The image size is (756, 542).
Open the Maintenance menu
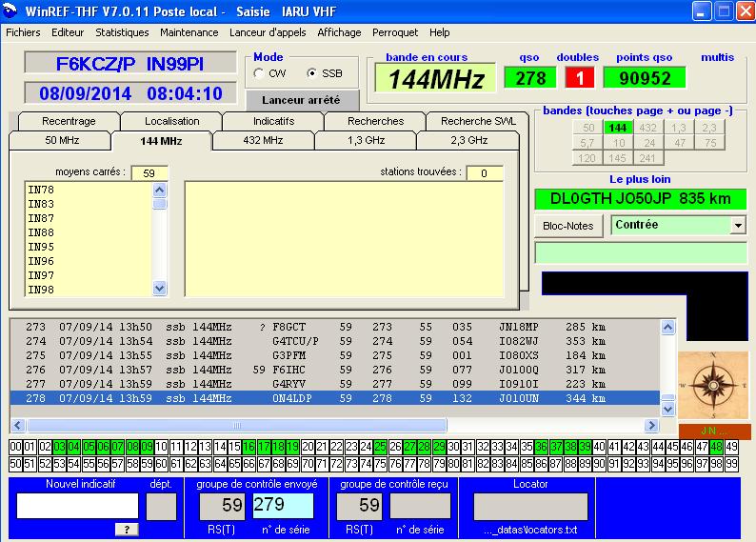point(189,32)
